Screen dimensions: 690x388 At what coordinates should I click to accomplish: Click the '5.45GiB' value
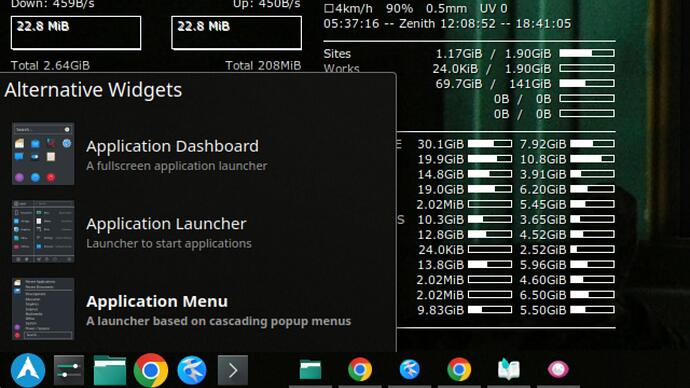tap(543, 205)
